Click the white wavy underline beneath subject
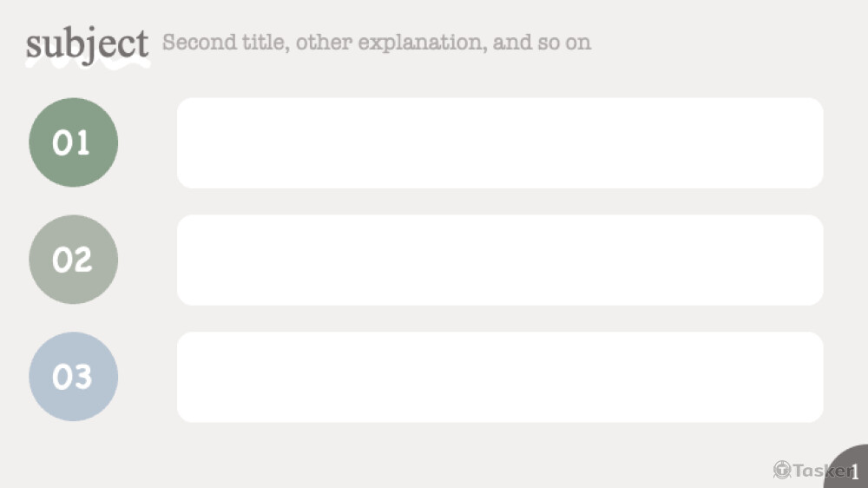868x488 pixels. point(87,63)
